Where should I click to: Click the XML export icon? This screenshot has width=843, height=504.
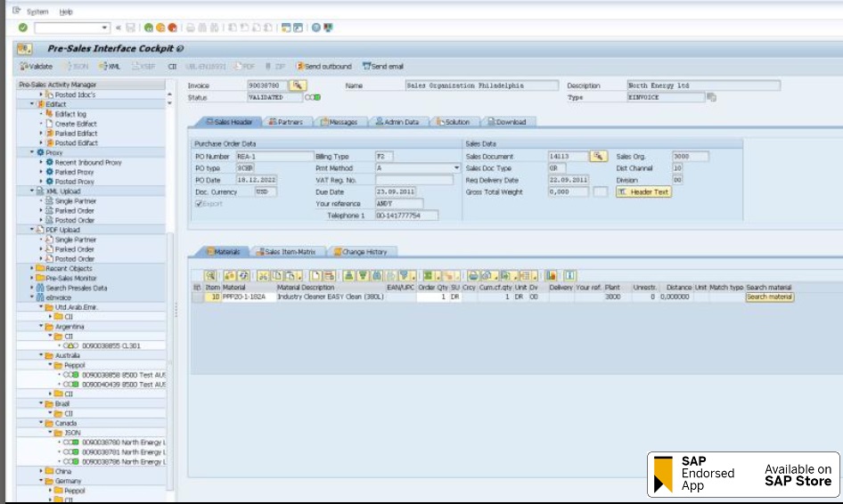[x=110, y=67]
